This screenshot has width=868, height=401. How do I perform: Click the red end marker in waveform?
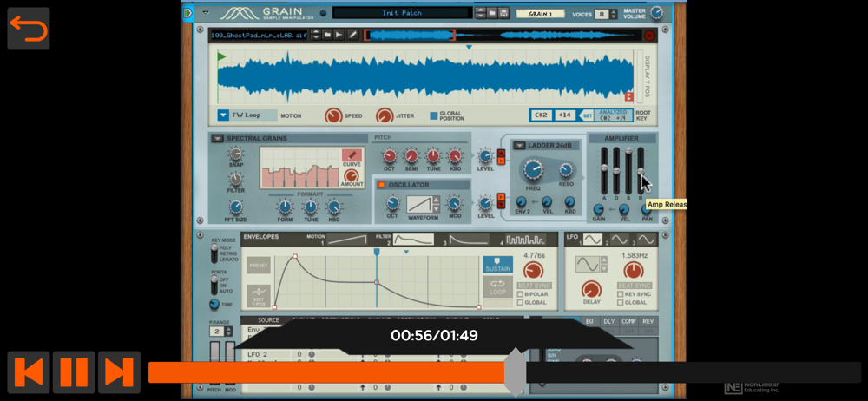628,96
